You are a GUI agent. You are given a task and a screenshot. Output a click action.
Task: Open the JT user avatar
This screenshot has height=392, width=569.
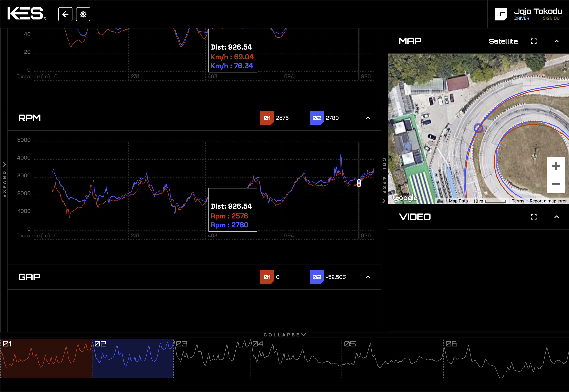[501, 14]
